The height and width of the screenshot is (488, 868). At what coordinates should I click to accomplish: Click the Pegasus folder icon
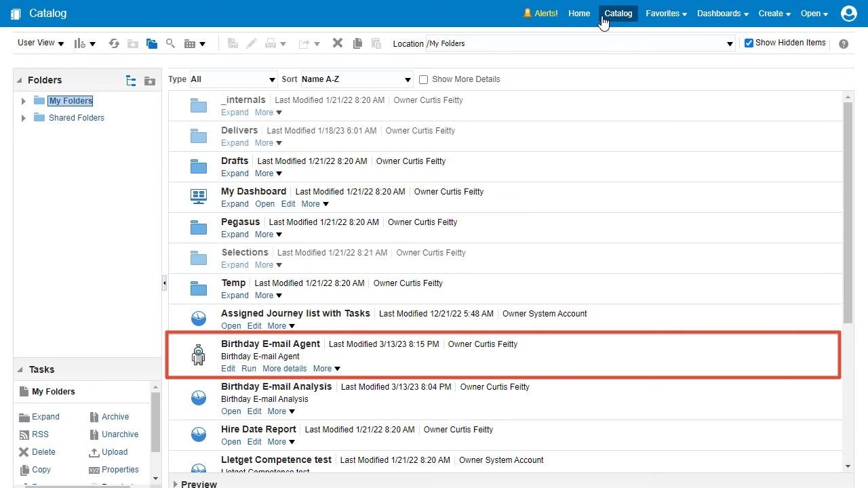[x=199, y=228]
